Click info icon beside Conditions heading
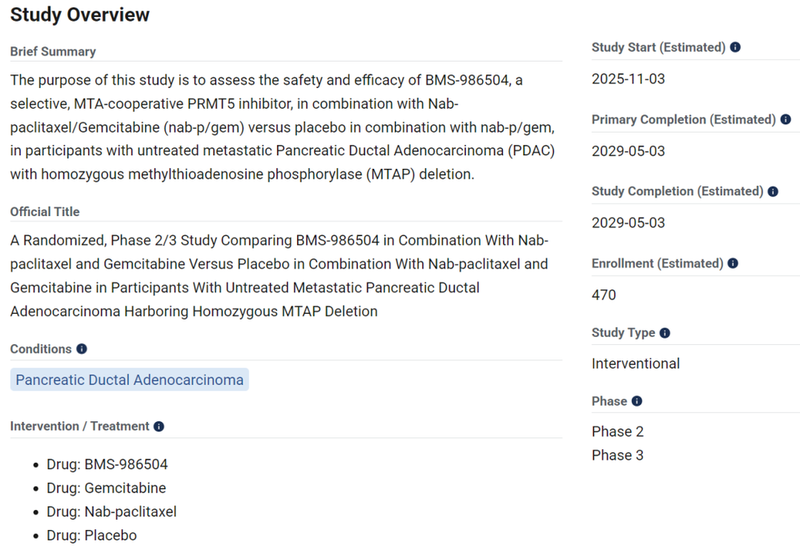The image size is (800, 550). 82,348
